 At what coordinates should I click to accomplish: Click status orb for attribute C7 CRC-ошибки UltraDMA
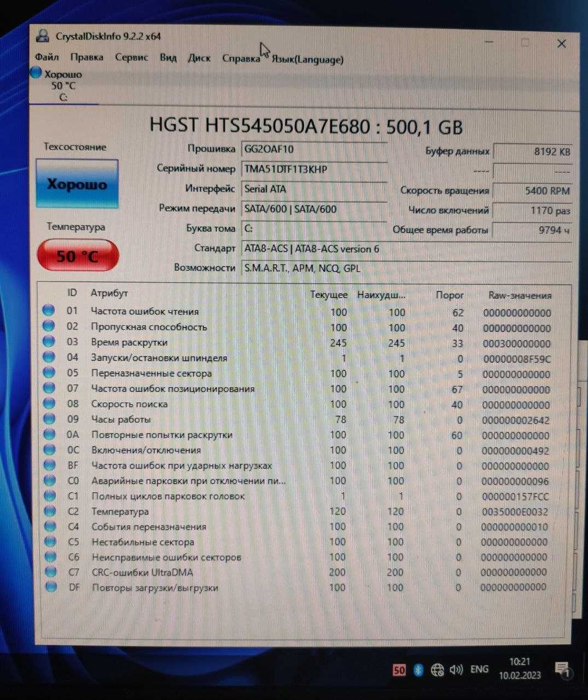coord(51,572)
